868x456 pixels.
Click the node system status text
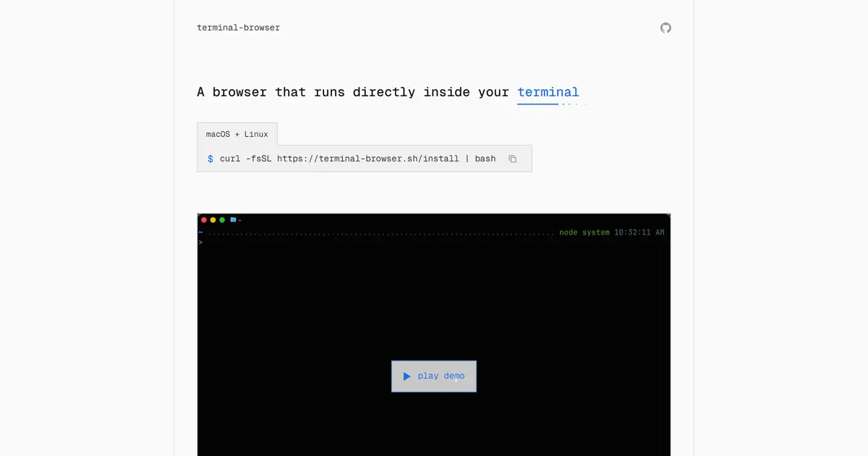584,232
